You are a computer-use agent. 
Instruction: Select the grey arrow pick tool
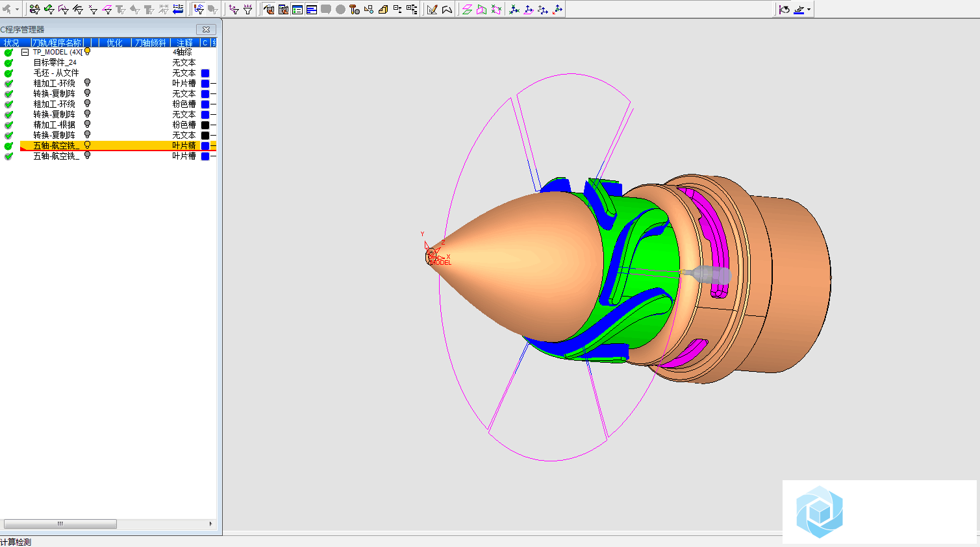click(6, 9)
